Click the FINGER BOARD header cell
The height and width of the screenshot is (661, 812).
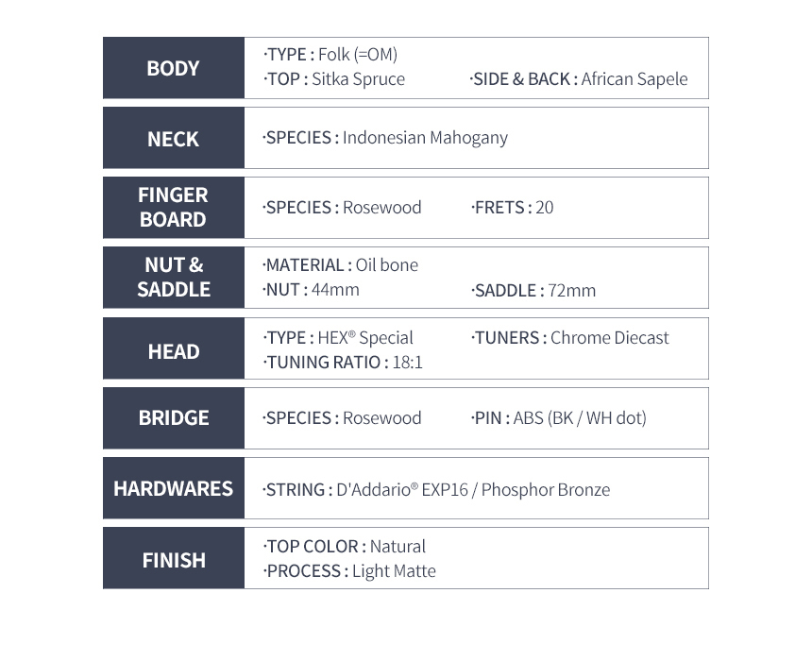174,208
